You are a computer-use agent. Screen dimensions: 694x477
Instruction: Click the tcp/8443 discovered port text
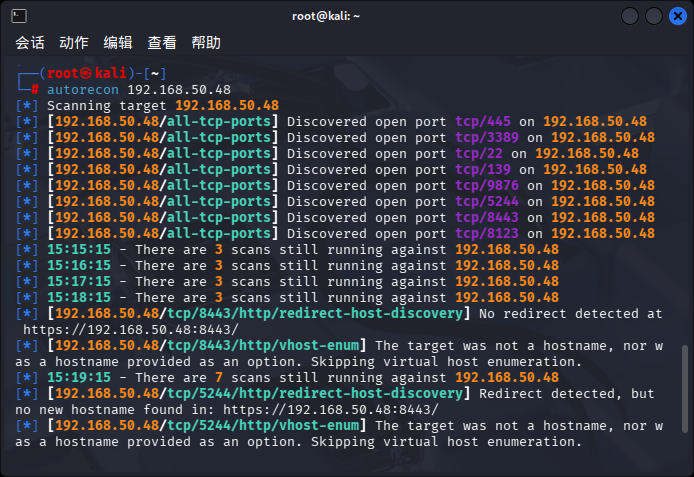pyautogui.click(x=487, y=217)
